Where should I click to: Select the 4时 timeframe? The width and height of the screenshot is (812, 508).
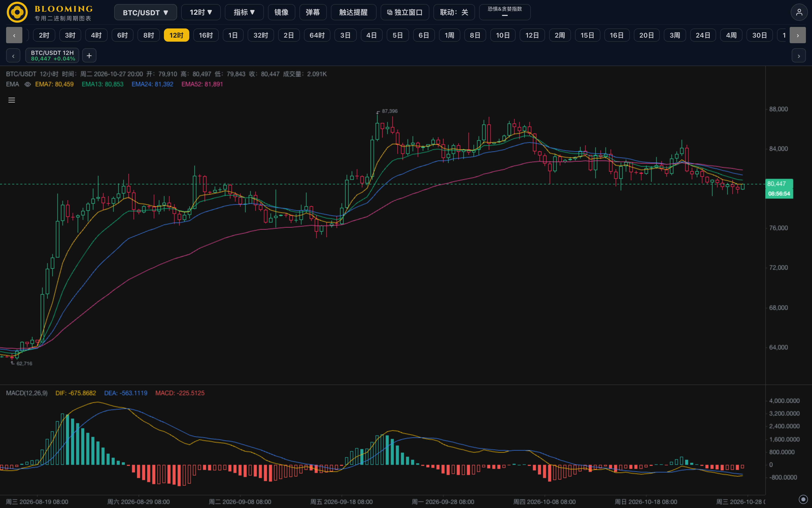[x=96, y=35]
